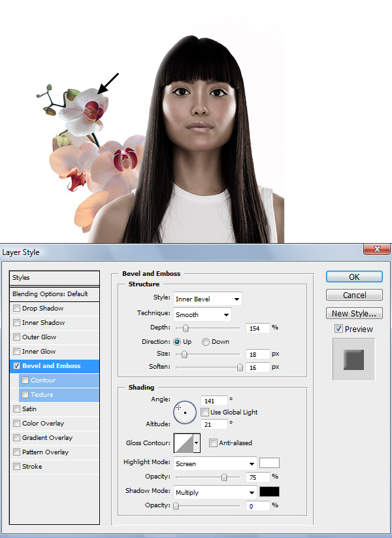Click the Angle value field 141
Screen dimensions: 392x538
click(x=214, y=401)
